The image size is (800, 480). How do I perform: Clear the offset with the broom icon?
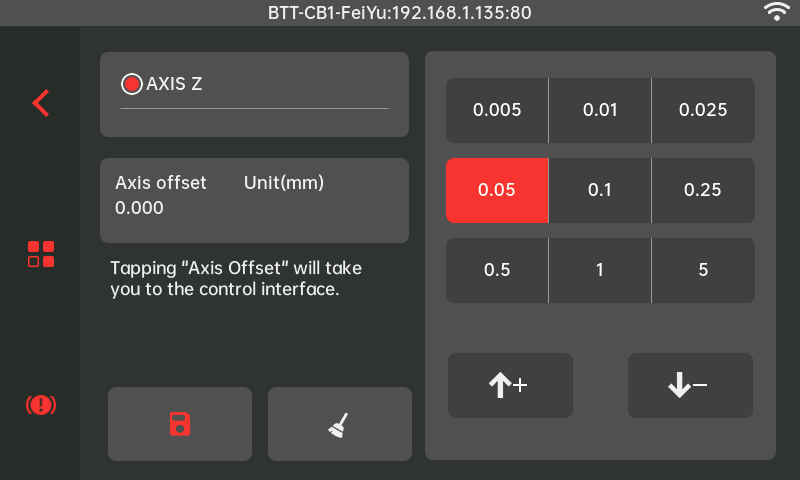coord(339,424)
